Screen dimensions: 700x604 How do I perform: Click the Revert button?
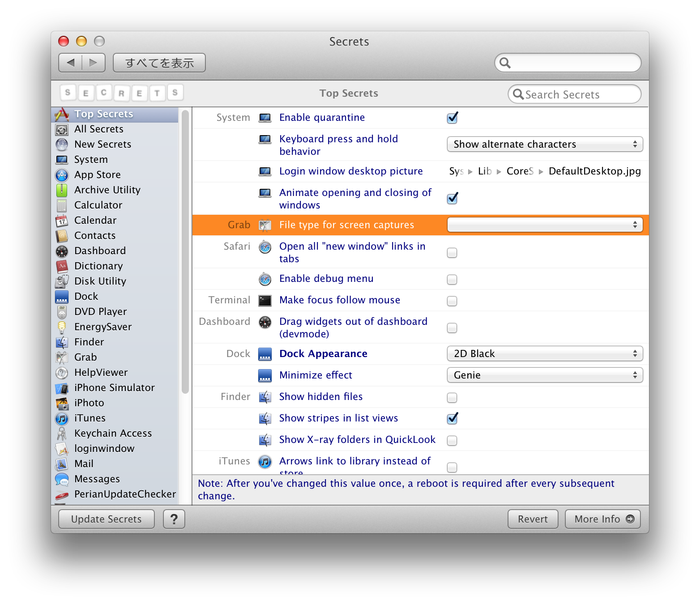(x=533, y=519)
